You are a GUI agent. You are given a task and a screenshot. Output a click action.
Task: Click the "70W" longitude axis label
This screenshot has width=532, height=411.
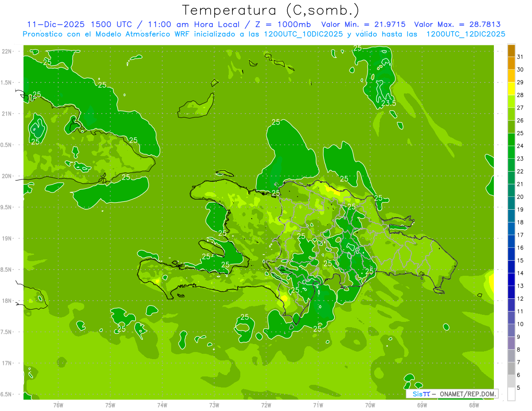click(370, 405)
